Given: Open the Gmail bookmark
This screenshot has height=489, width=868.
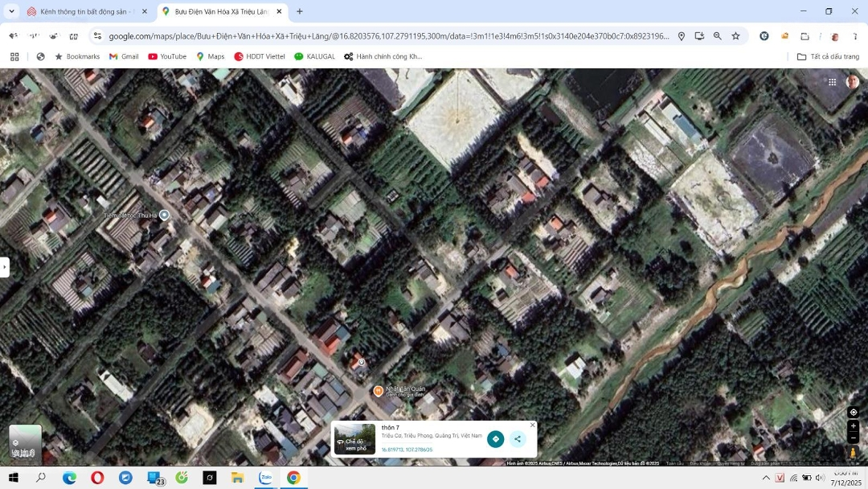Looking at the screenshot, I should [124, 56].
